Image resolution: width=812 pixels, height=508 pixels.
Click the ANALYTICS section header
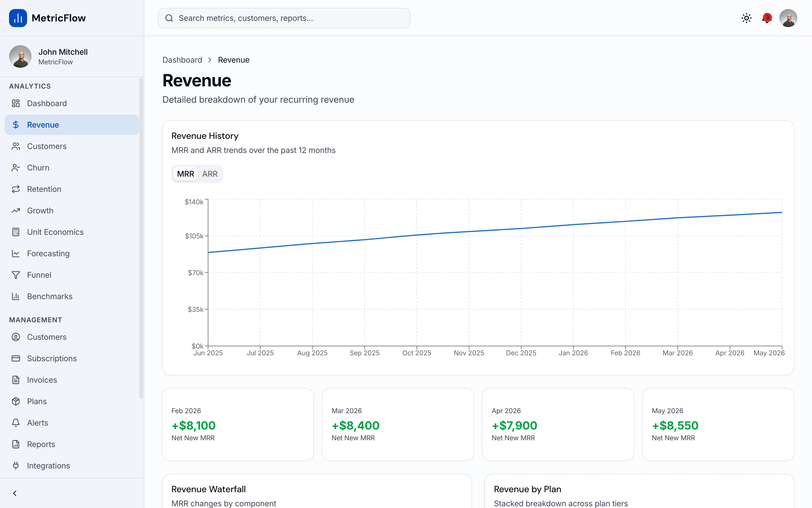pyautogui.click(x=30, y=86)
